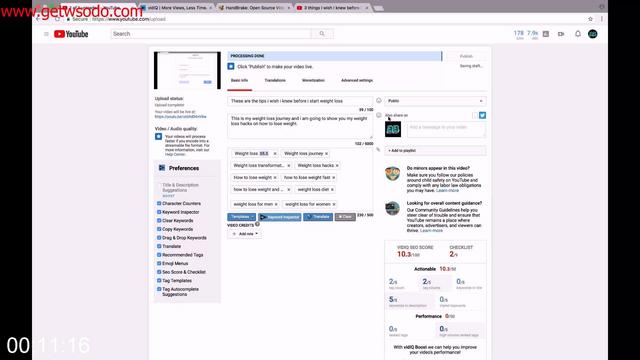Click the blue Translate button

(318, 217)
